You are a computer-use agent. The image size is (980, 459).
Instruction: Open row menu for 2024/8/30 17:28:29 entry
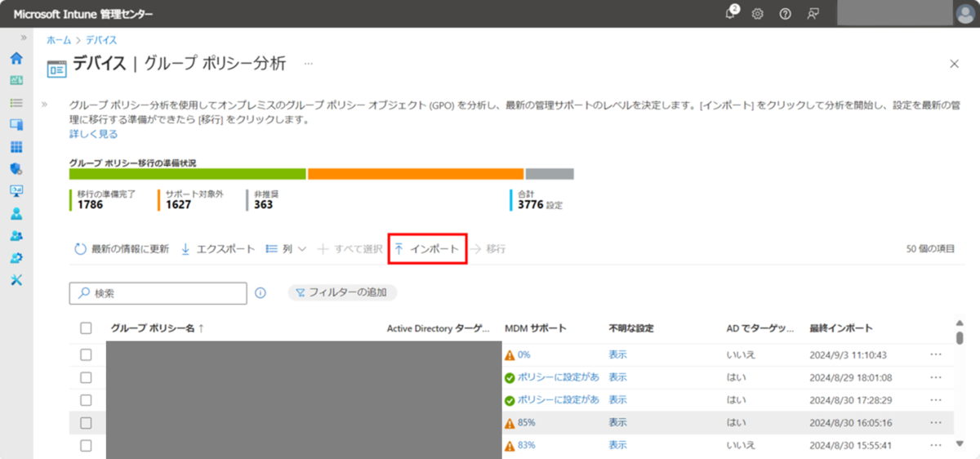(936, 400)
